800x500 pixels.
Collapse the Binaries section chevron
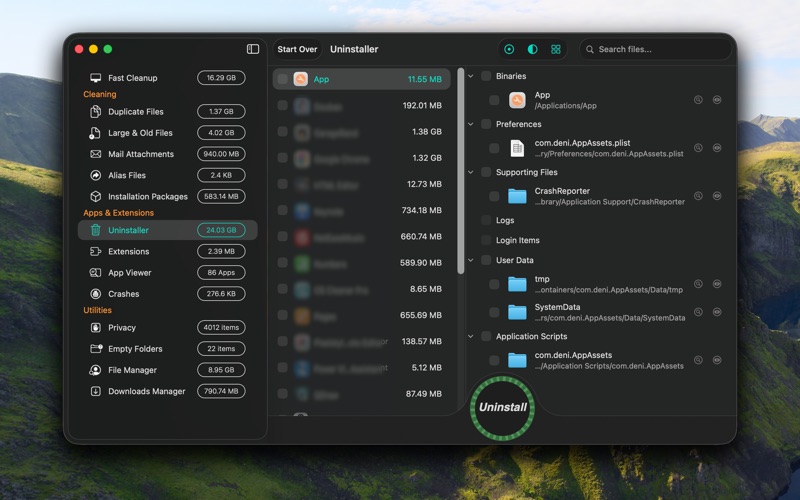(x=471, y=76)
